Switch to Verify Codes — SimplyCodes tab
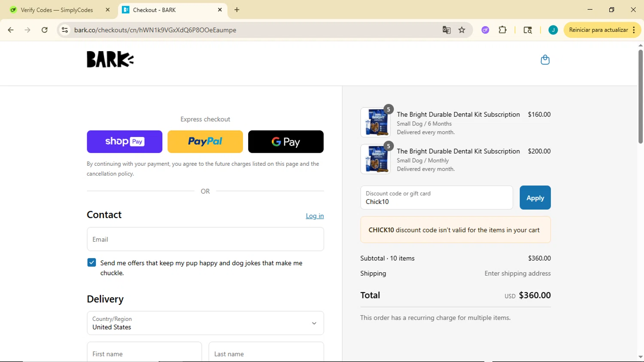The height and width of the screenshot is (362, 644). tap(57, 10)
